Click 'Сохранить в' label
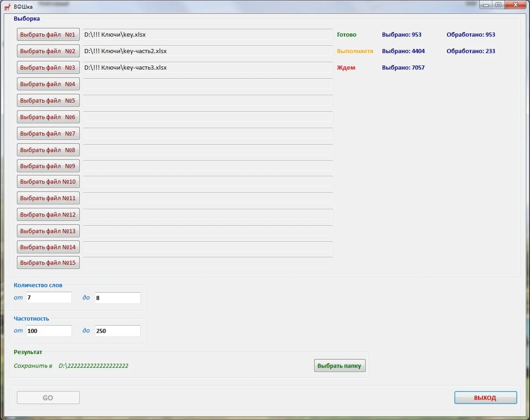The image size is (530, 420). click(33, 365)
